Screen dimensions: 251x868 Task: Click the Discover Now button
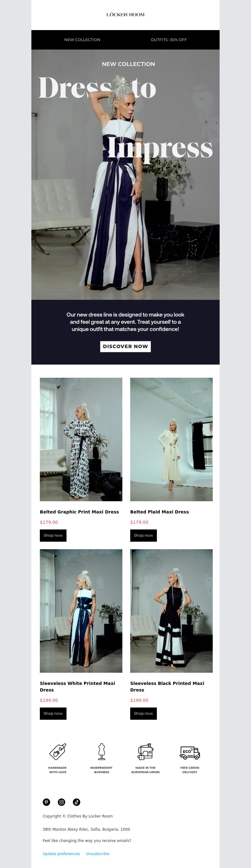tap(125, 346)
